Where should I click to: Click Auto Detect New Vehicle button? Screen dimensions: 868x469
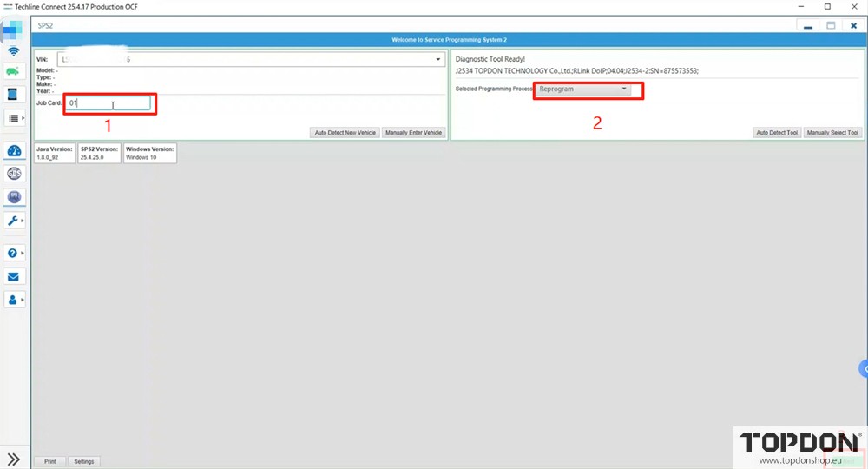click(x=345, y=133)
